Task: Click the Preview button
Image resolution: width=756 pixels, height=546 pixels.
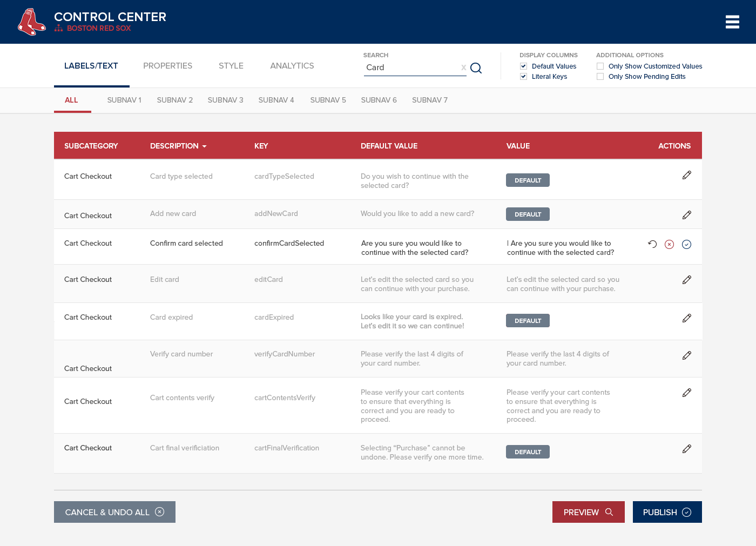Action: (589, 512)
